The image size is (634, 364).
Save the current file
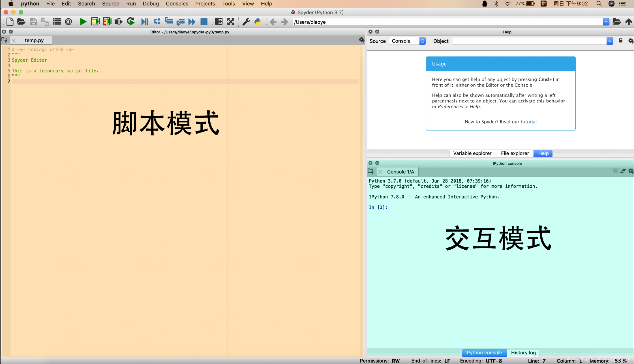pos(33,22)
